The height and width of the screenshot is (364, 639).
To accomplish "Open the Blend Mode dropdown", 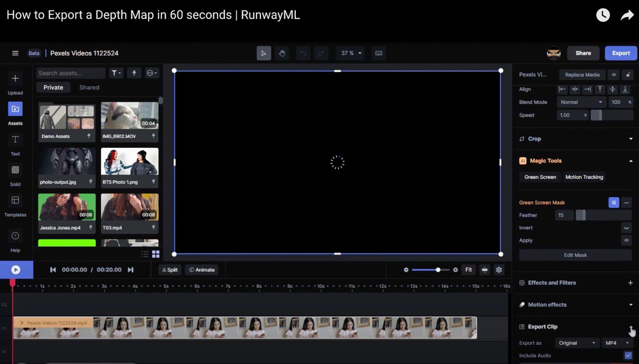I will coord(581,102).
